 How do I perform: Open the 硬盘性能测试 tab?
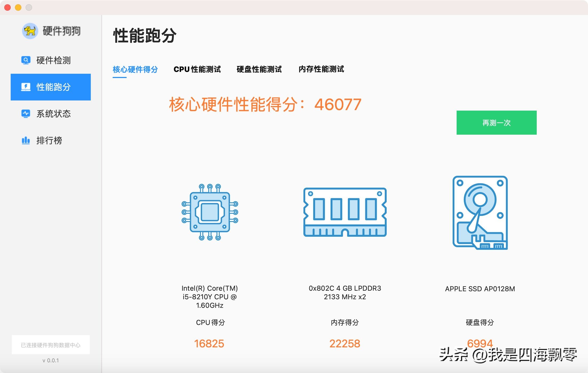[258, 69]
